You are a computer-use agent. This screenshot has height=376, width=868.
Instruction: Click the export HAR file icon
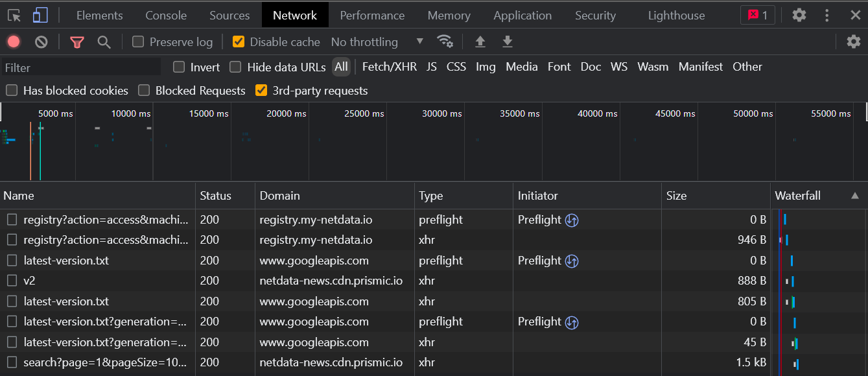508,41
